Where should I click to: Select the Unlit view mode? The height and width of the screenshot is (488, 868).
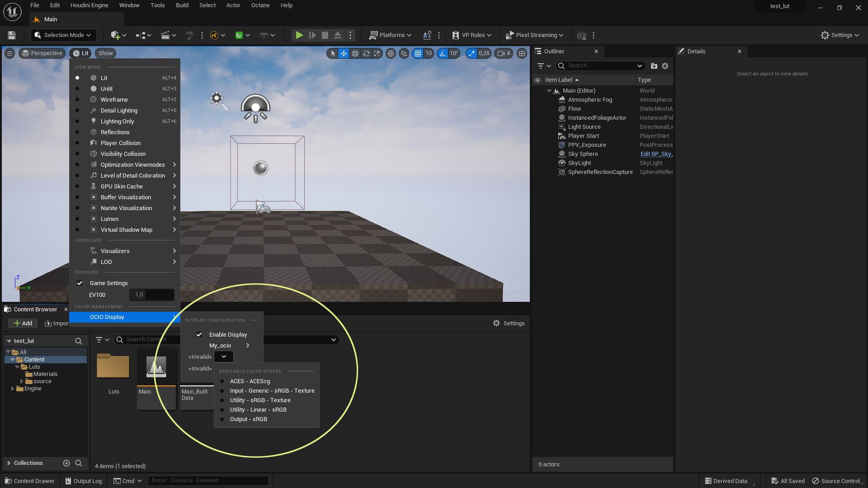[x=125, y=89]
